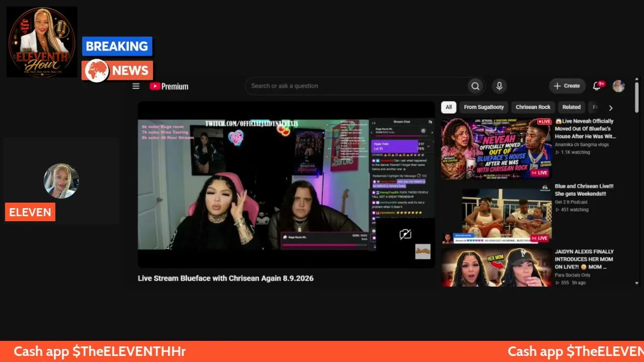The height and width of the screenshot is (362, 644).
Task: Open the notifications bell showing 9+
Action: coord(597,86)
